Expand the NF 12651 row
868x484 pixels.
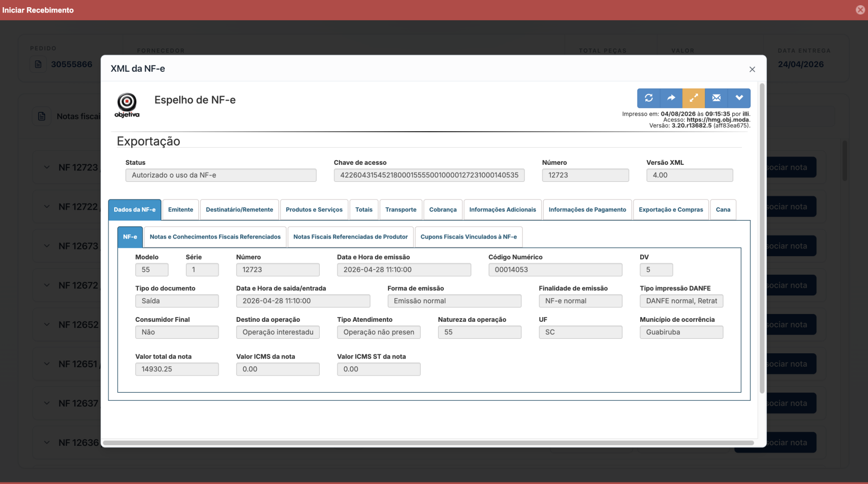tap(47, 364)
